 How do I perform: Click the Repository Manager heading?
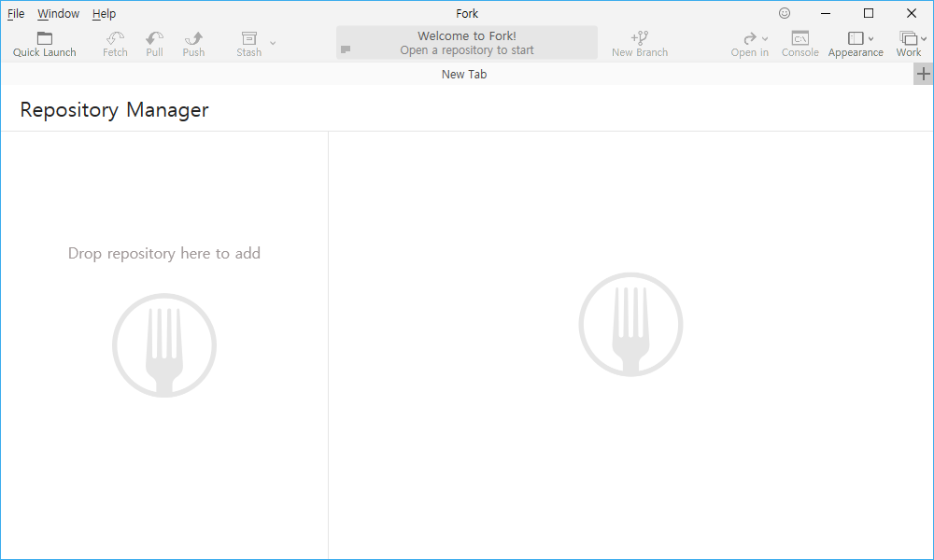click(114, 110)
